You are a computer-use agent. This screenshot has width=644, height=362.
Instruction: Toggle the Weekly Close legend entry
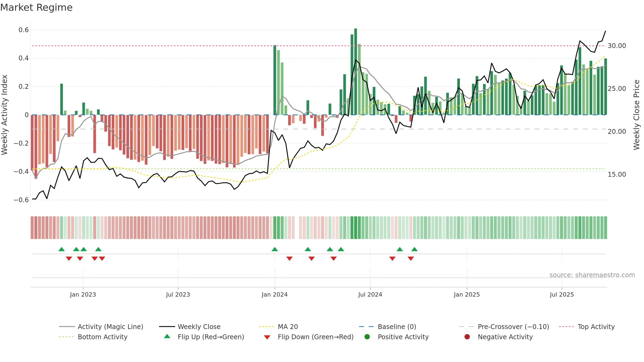pos(190,327)
